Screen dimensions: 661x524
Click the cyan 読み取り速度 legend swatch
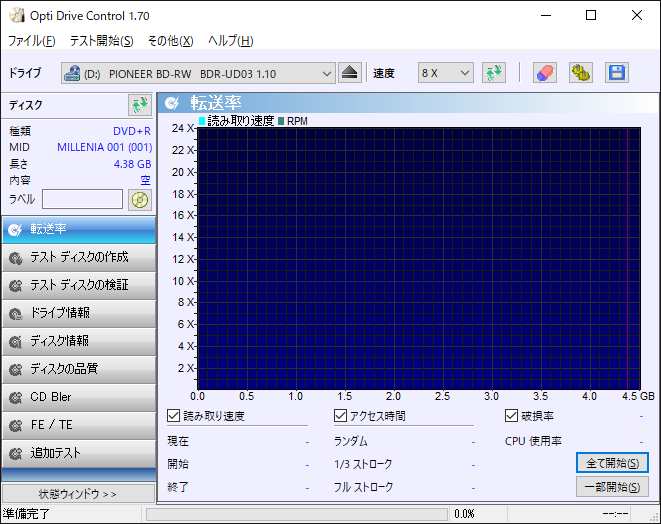(x=202, y=121)
